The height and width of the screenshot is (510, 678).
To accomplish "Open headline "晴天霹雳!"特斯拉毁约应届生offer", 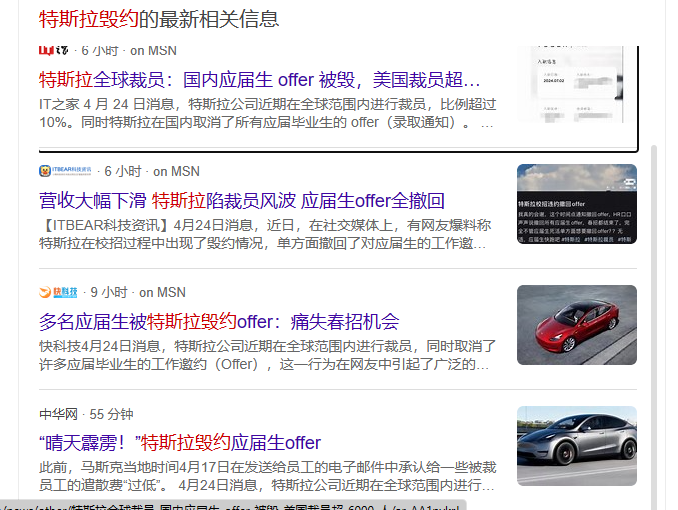I will 180,443.
